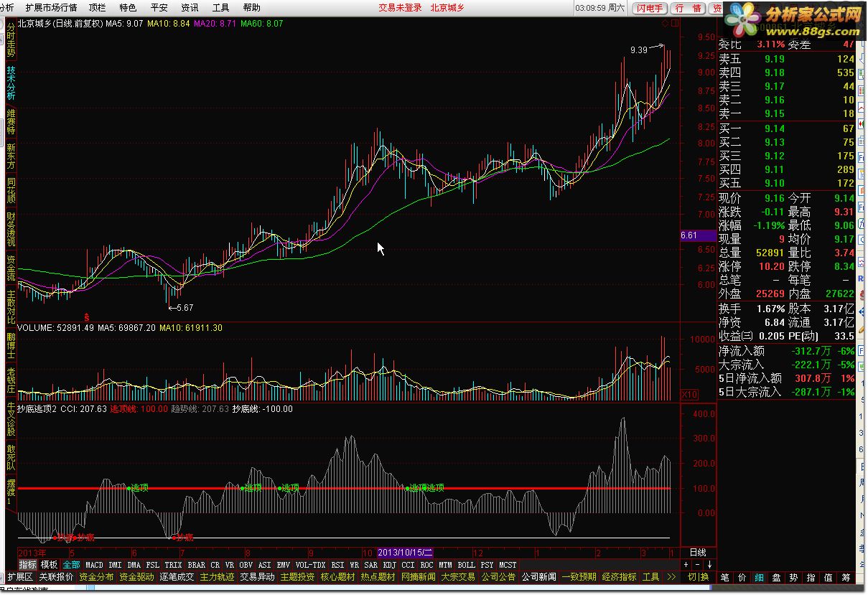Click the down arrow chart button
The height and width of the screenshot is (595, 868).
tap(709, 565)
